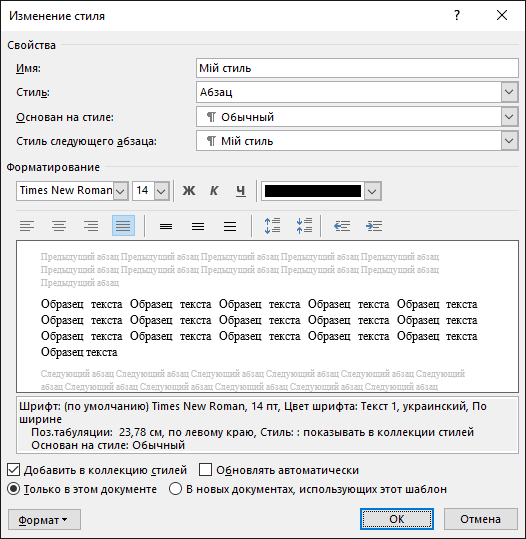This screenshot has height=539, width=526.
Task: Align text to the left
Action: (x=27, y=226)
